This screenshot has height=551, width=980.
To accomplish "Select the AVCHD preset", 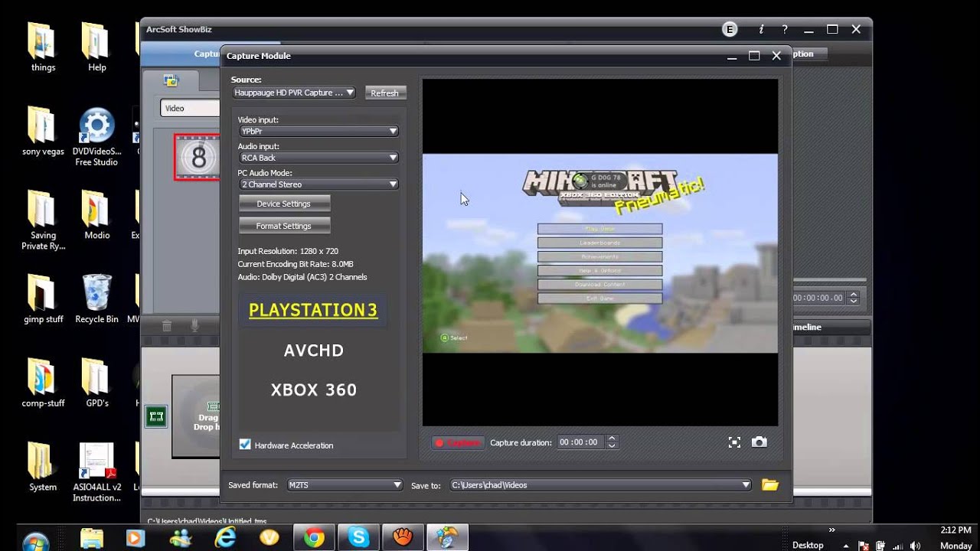I will [313, 350].
